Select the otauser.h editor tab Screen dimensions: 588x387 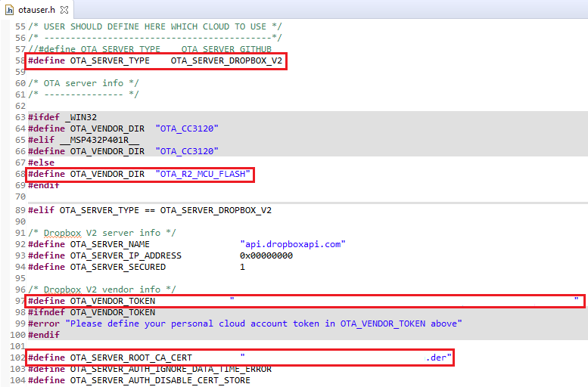[x=37, y=10]
